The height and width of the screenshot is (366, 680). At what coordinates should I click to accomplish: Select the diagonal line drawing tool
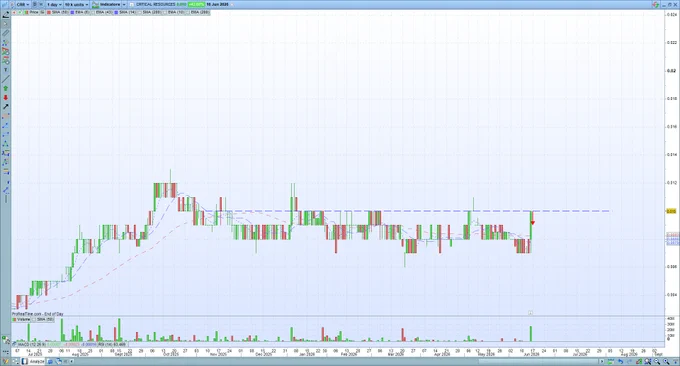tap(6, 79)
